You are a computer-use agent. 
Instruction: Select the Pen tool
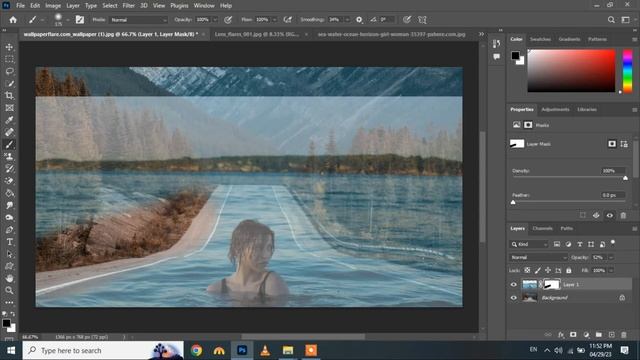pos(9,230)
